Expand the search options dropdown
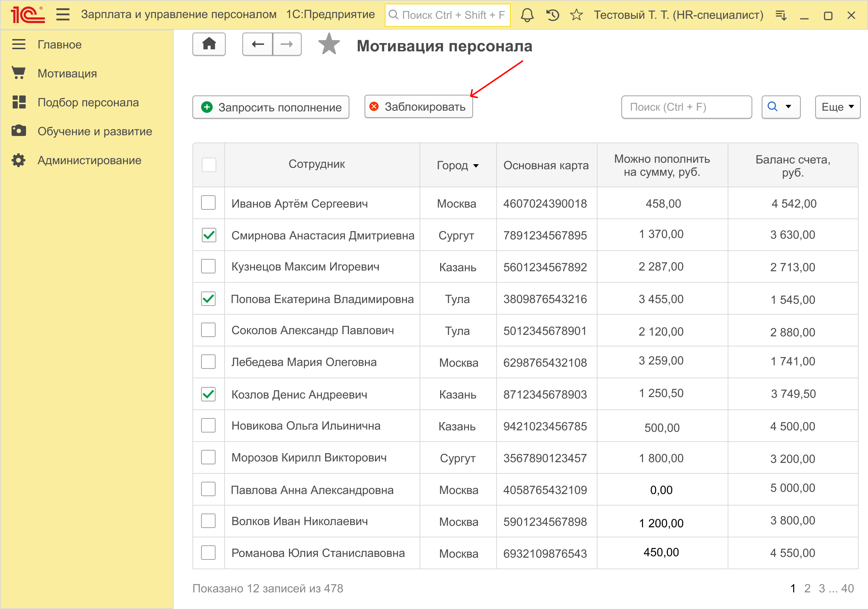The width and height of the screenshot is (868, 609). tap(788, 107)
